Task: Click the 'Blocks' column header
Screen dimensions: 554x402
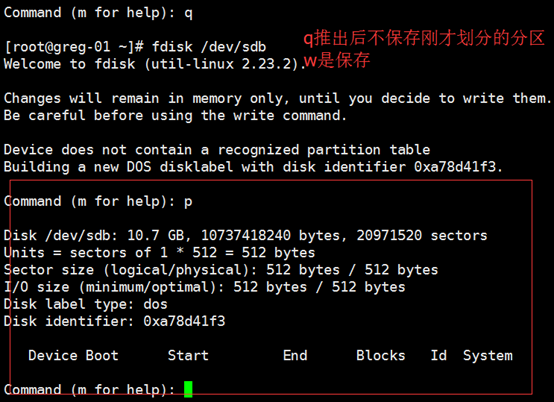Action: click(x=381, y=355)
